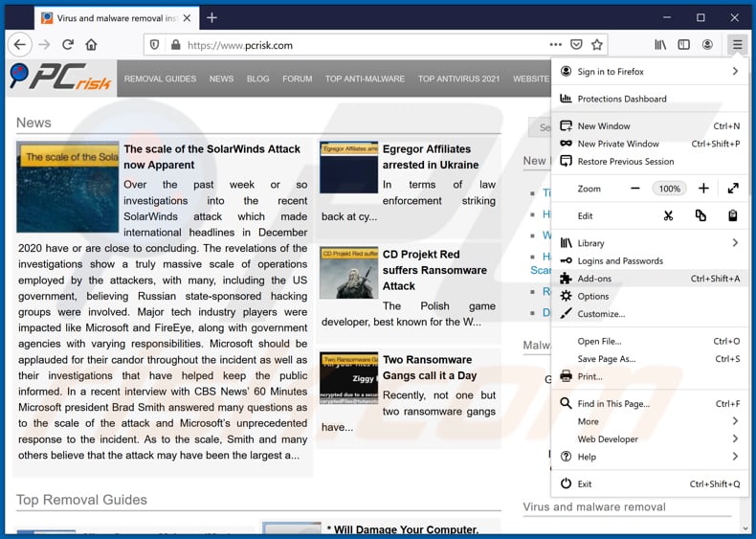Expand the More submenu
Viewport: 756px width, 539px height.
pyautogui.click(x=650, y=421)
